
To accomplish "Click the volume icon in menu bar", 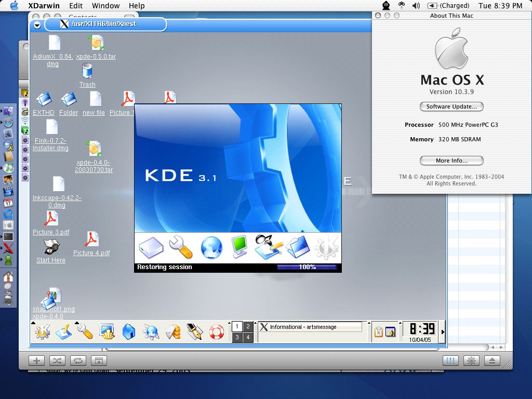I will coord(416,5).
